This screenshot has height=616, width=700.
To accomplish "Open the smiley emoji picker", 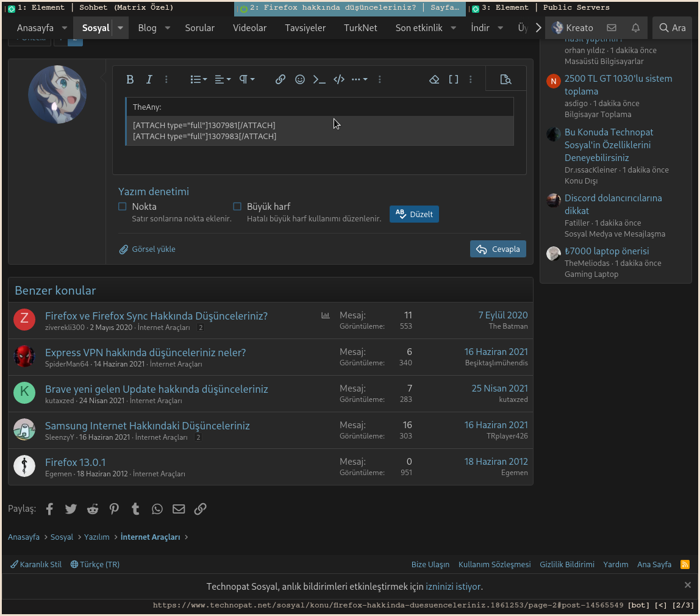I will pos(300,79).
